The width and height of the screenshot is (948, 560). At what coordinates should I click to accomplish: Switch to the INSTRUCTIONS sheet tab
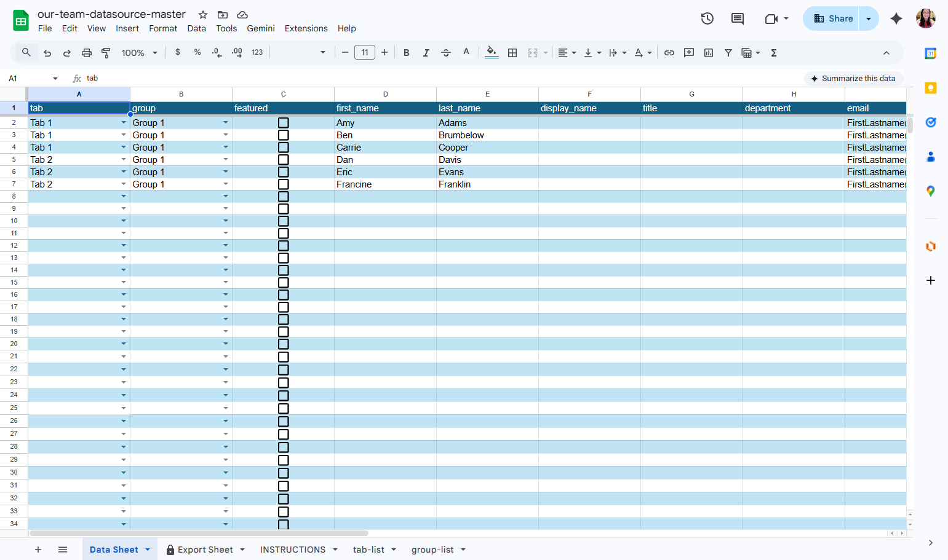293,550
